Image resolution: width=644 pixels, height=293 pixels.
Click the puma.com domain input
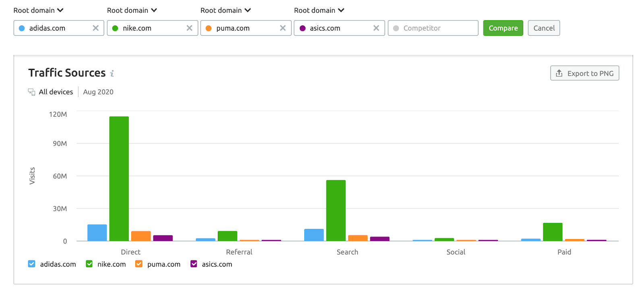[x=246, y=28]
